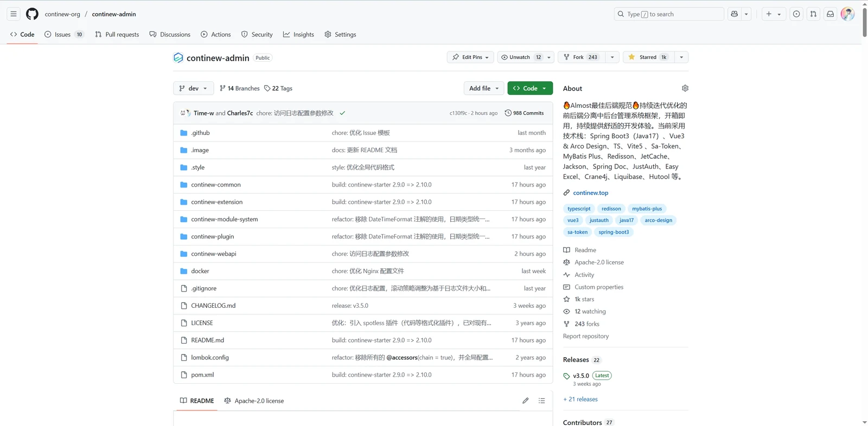This screenshot has height=426, width=868.
Task: View the 988 Commits history
Action: [x=524, y=113]
